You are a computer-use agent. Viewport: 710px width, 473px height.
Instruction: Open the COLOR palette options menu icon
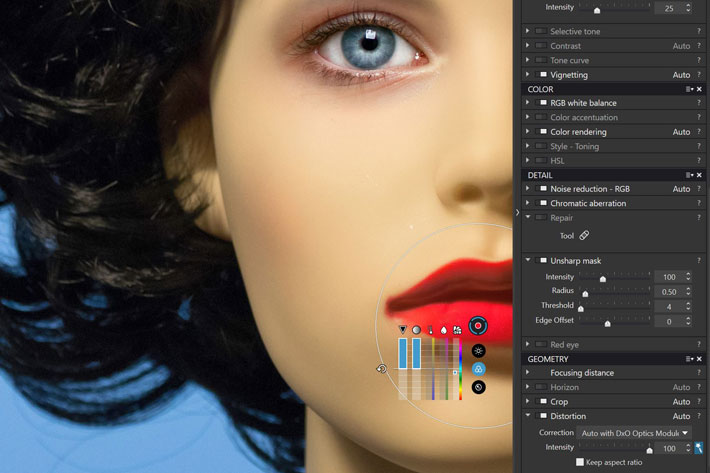point(689,89)
